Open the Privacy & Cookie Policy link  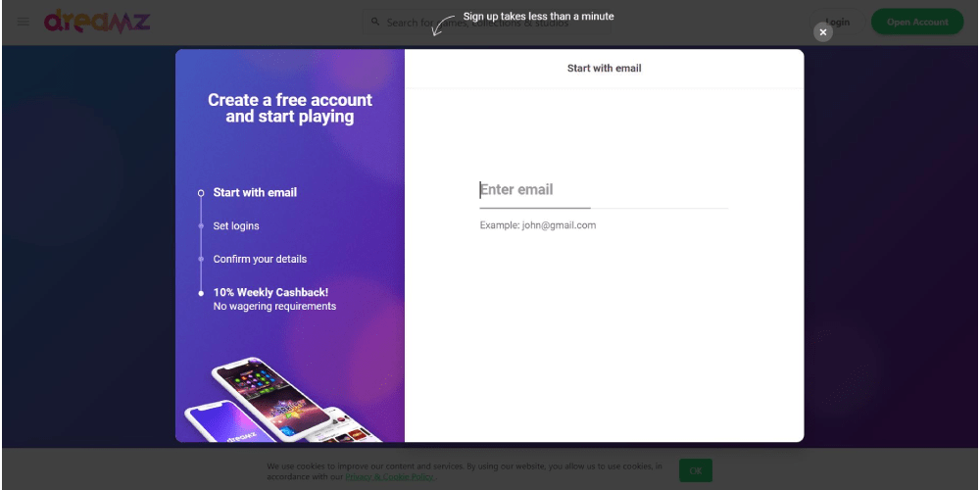(389, 477)
